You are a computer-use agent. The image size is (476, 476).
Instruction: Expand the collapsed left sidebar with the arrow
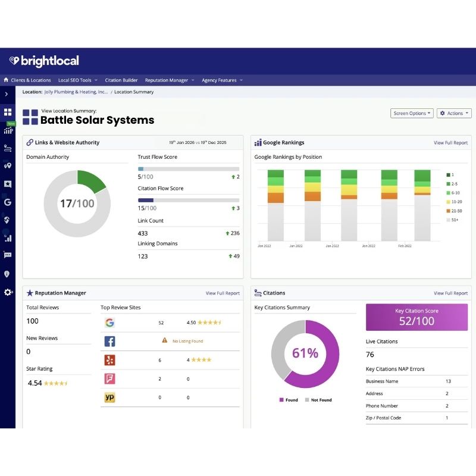[x=6, y=94]
